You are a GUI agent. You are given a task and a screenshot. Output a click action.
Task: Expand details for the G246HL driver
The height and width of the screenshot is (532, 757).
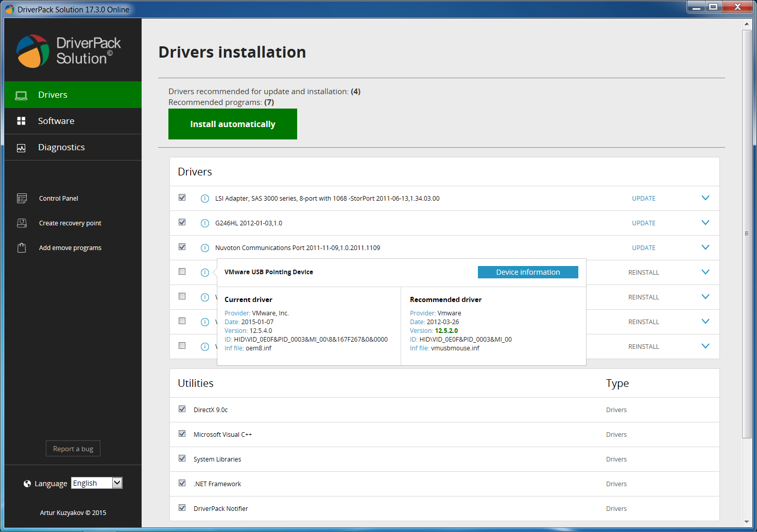[705, 223]
